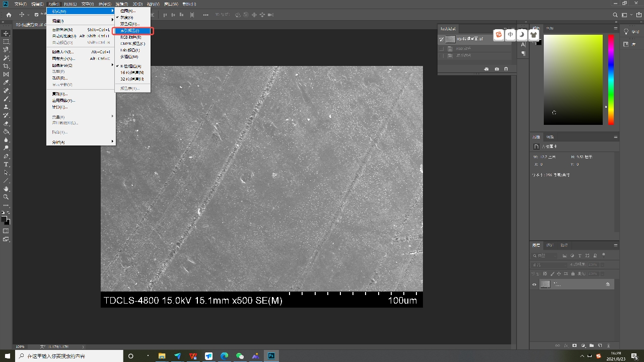
Task: Open the 文件 menu in the menu bar
Action: pyautogui.click(x=21, y=4)
